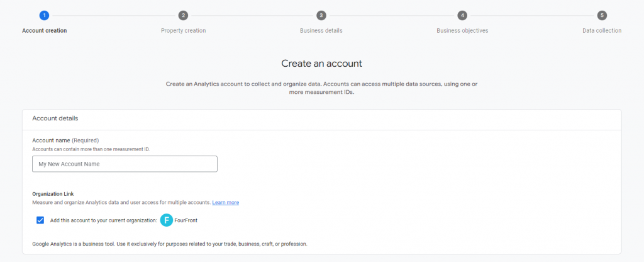Click the step 2 circle icon
The height and width of the screenshot is (262, 644).
tap(183, 16)
